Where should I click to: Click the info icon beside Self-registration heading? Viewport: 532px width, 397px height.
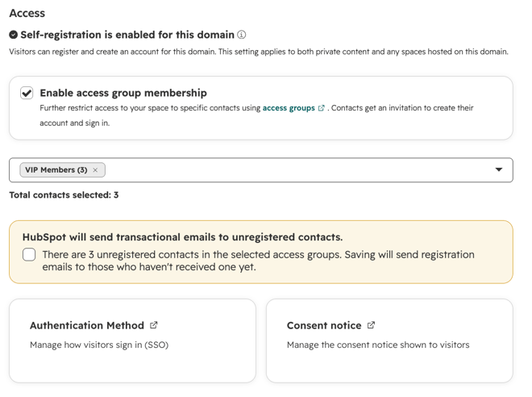tap(241, 35)
